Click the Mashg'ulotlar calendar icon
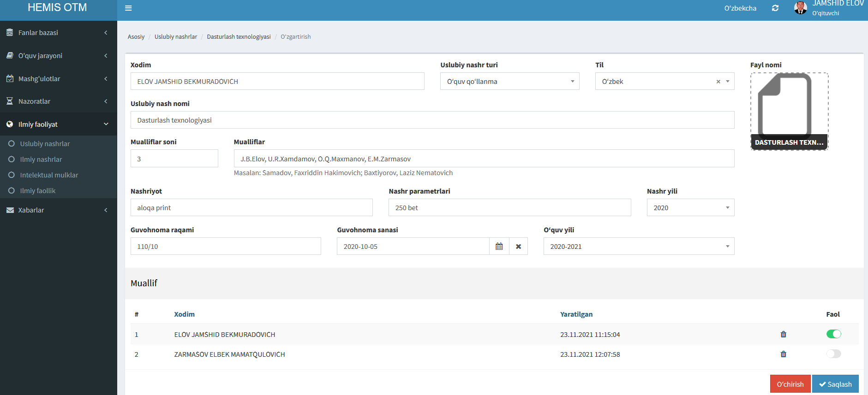868x395 pixels. click(10, 79)
